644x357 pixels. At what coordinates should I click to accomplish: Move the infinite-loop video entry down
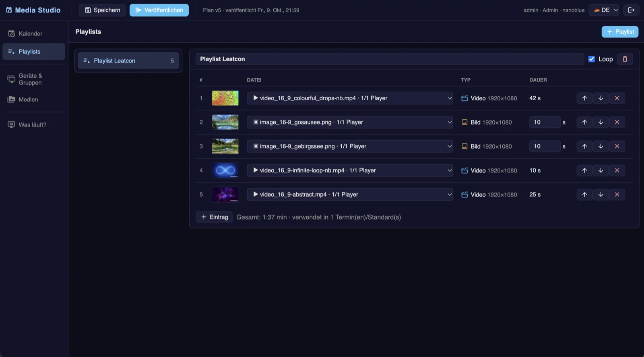point(601,170)
